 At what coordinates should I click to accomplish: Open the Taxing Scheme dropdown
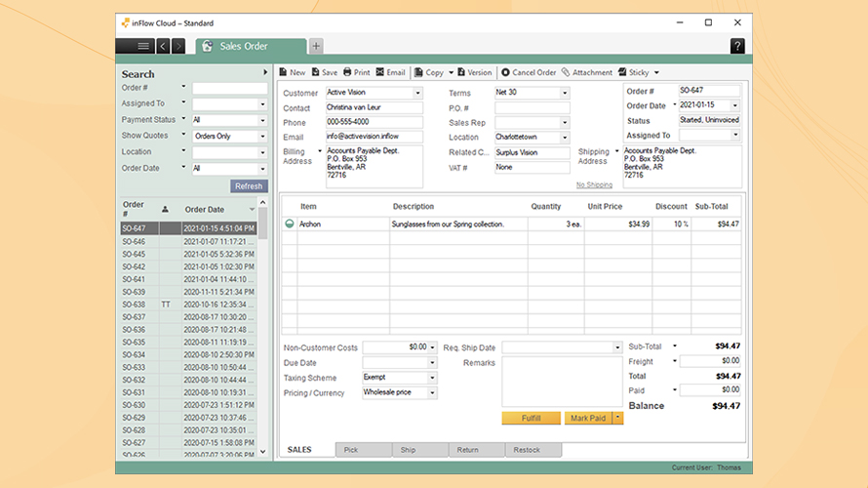(432, 377)
